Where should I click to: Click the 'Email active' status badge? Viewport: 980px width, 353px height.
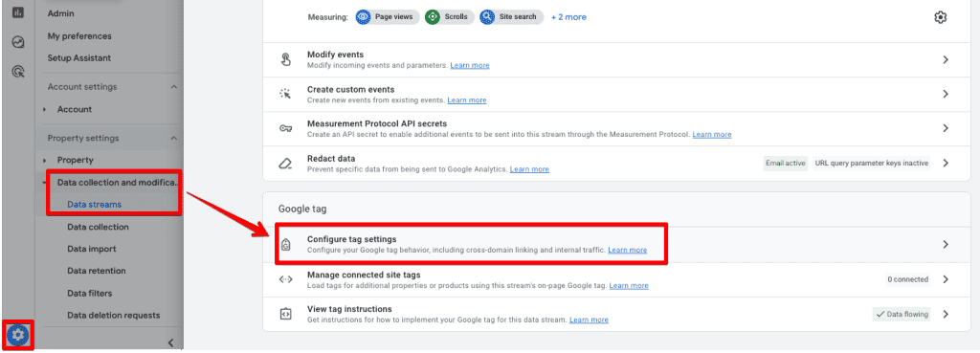[x=786, y=164]
